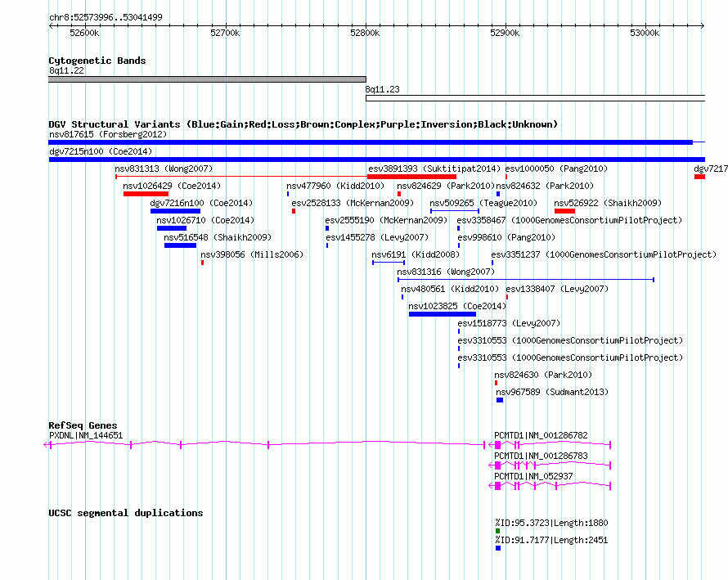Viewport: 728px width, 580px height.
Task: Click the red bar under nsv1026429
Action: coord(146,194)
